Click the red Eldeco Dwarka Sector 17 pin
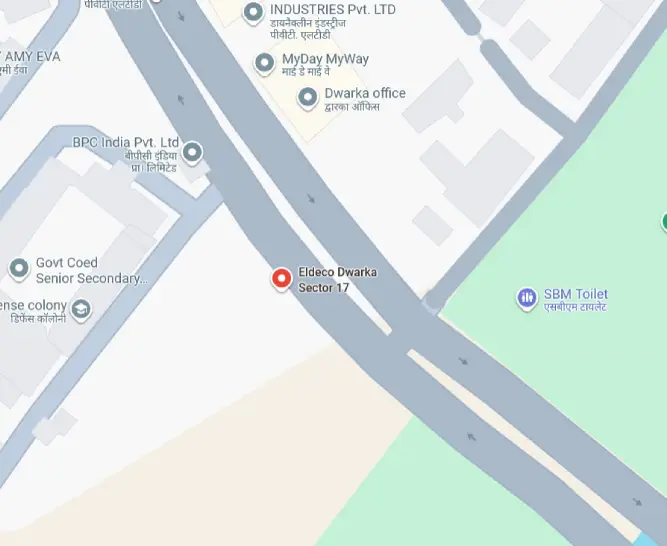667x546 pixels. pyautogui.click(x=282, y=279)
